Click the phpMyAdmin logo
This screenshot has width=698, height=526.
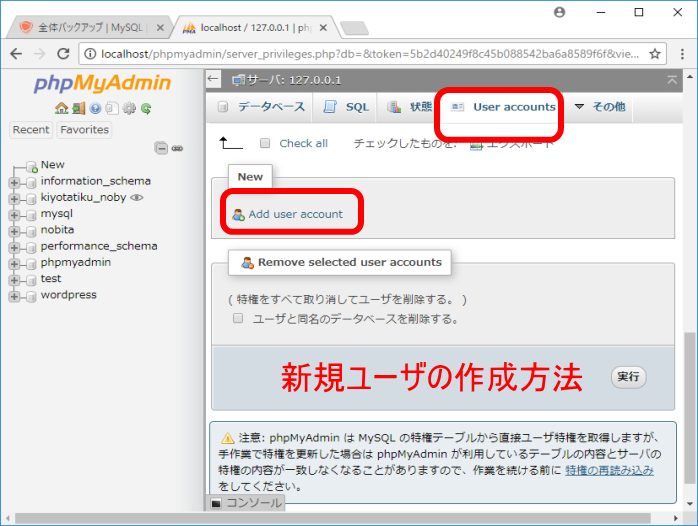(102, 83)
